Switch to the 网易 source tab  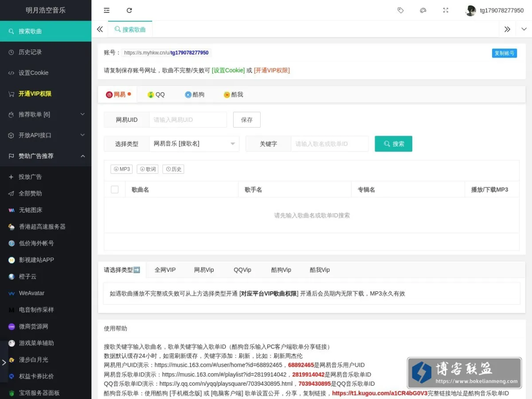click(x=118, y=94)
